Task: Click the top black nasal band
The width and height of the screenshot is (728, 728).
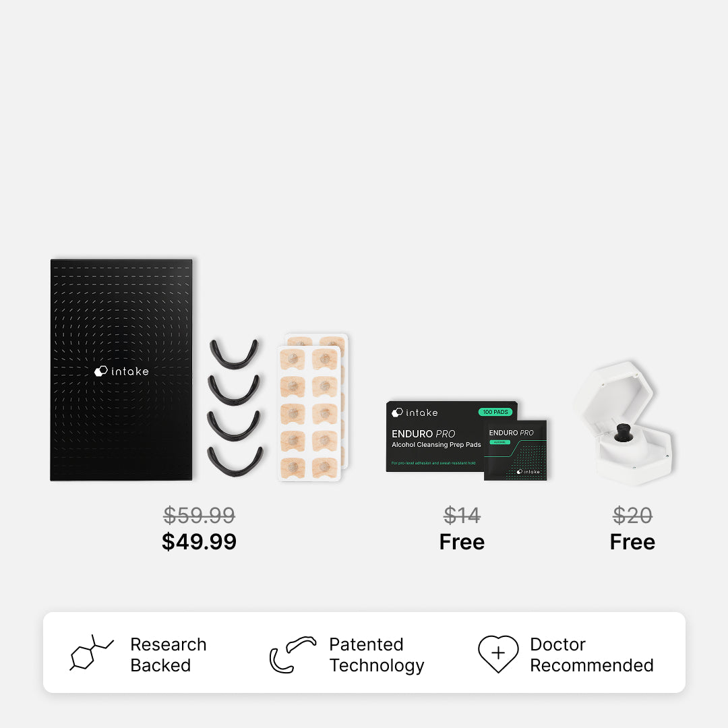Action: (233, 354)
